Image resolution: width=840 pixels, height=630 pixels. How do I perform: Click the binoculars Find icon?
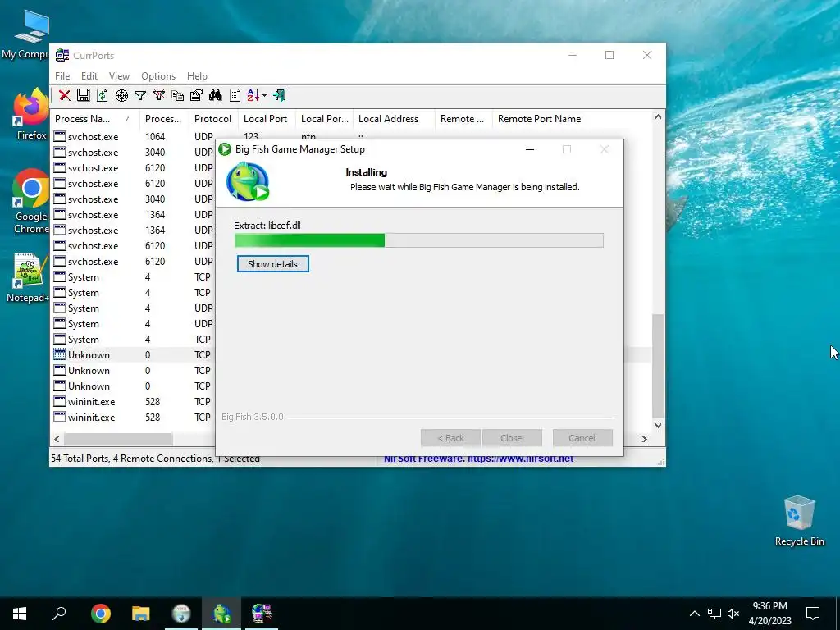(x=216, y=95)
